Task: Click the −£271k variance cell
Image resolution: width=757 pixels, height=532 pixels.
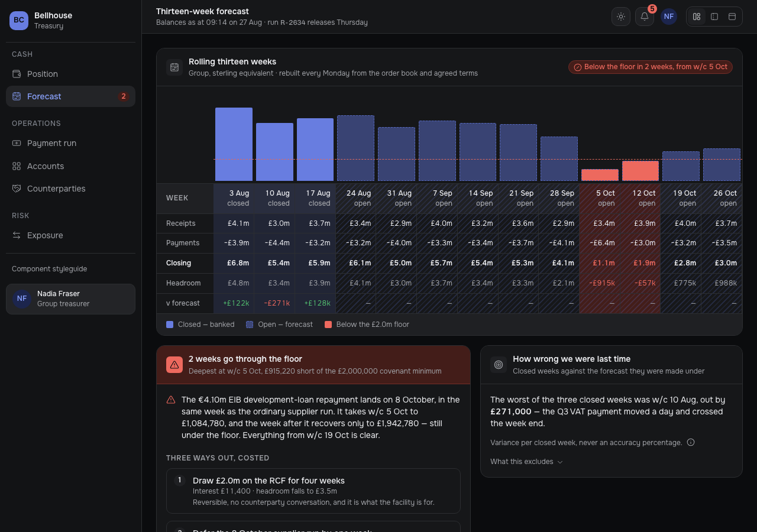Action: coord(274,303)
